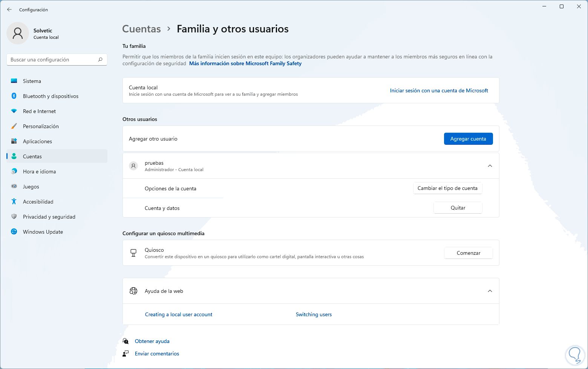Open Iniciar sesión con una cuenta de Microsoft

click(439, 91)
